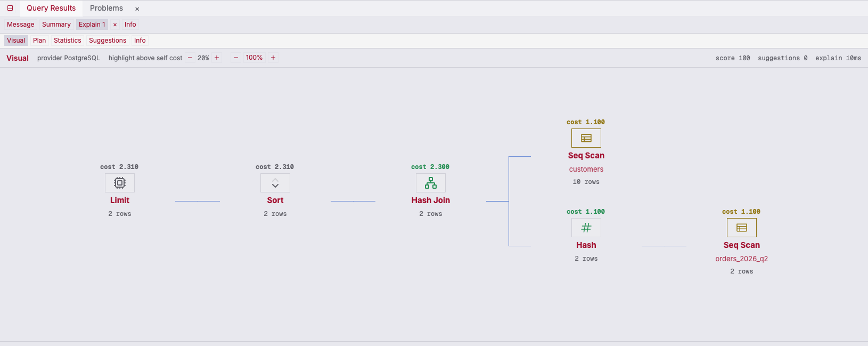Click the Sort node label
Screen dimensions: 868x346
coord(275,200)
